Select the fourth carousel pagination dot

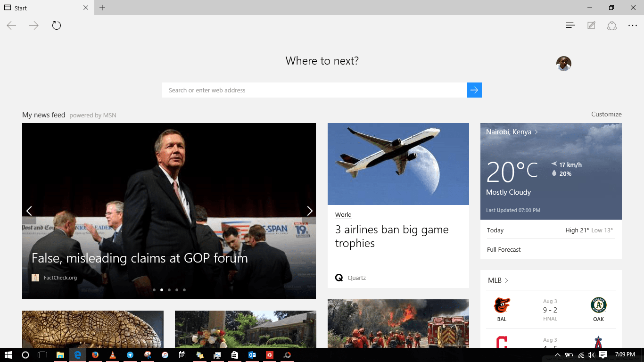177,290
